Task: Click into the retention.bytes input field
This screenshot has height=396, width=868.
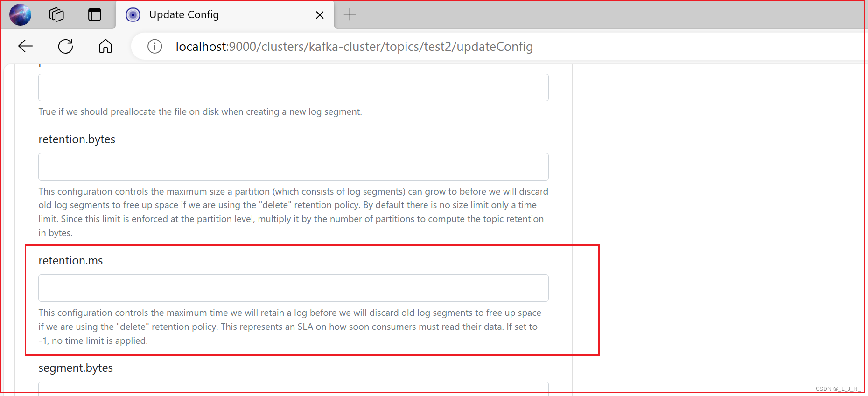Action: (x=293, y=167)
